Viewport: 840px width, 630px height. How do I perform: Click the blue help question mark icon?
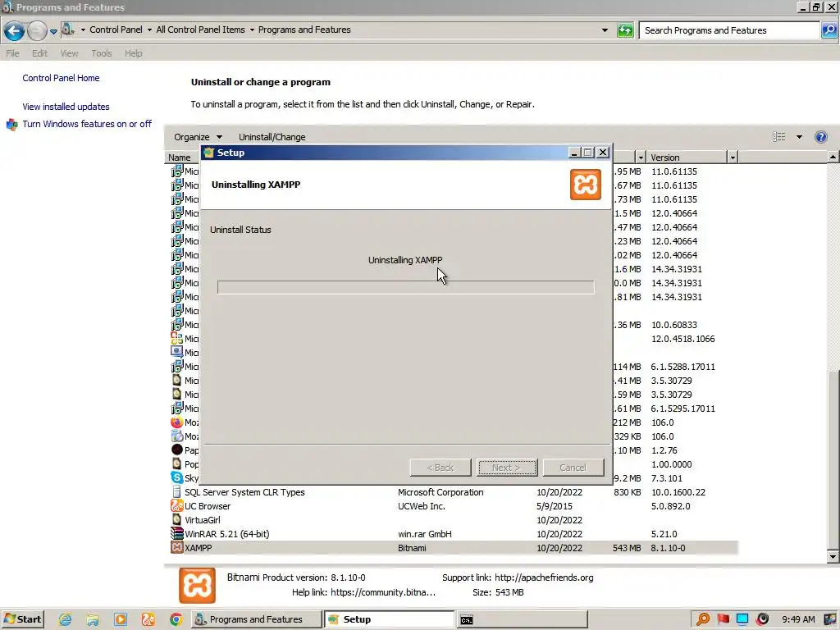point(820,137)
